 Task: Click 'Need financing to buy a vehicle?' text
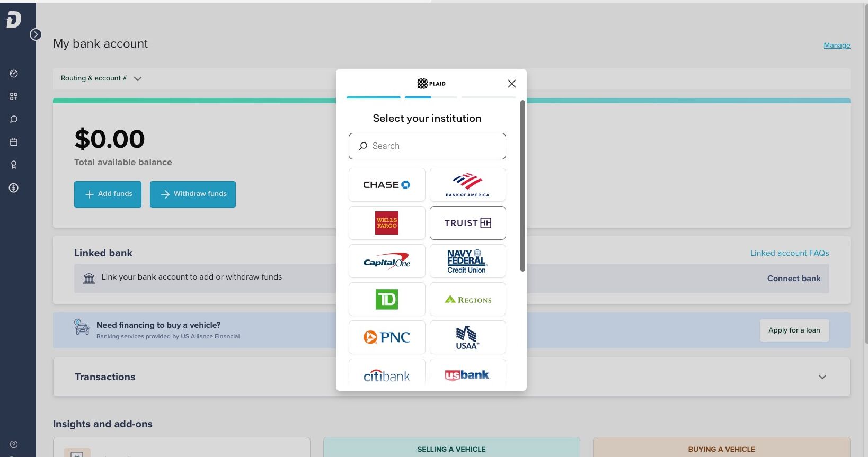click(158, 325)
